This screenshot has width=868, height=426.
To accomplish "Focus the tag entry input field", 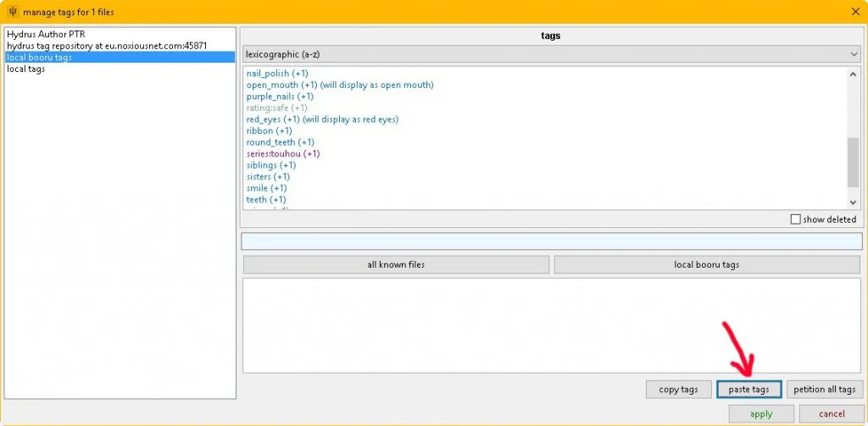I will pyautogui.click(x=551, y=242).
